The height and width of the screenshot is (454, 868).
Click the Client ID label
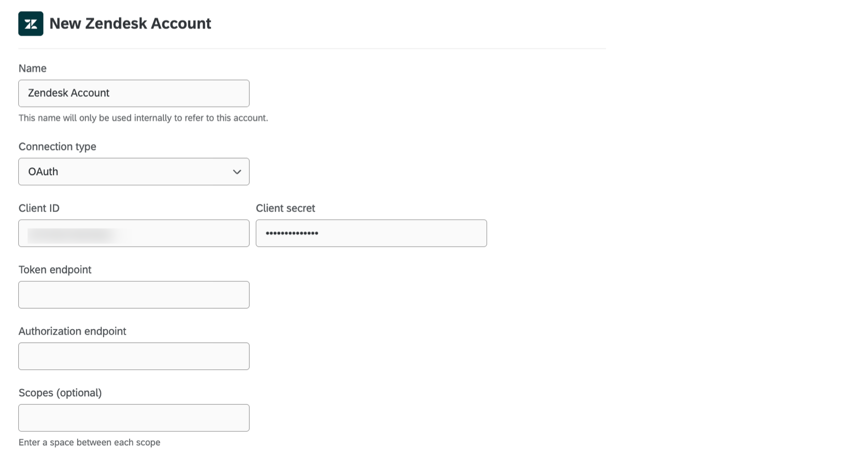pyautogui.click(x=39, y=208)
